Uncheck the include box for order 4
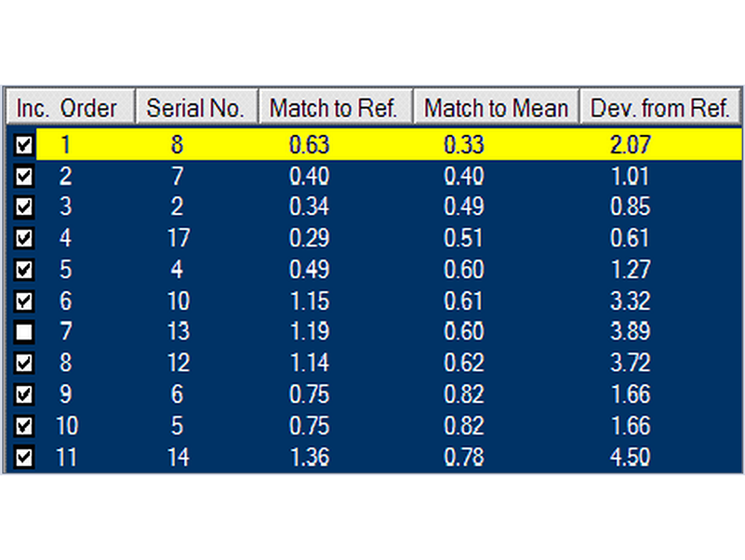This screenshot has width=745, height=560. coord(25,239)
